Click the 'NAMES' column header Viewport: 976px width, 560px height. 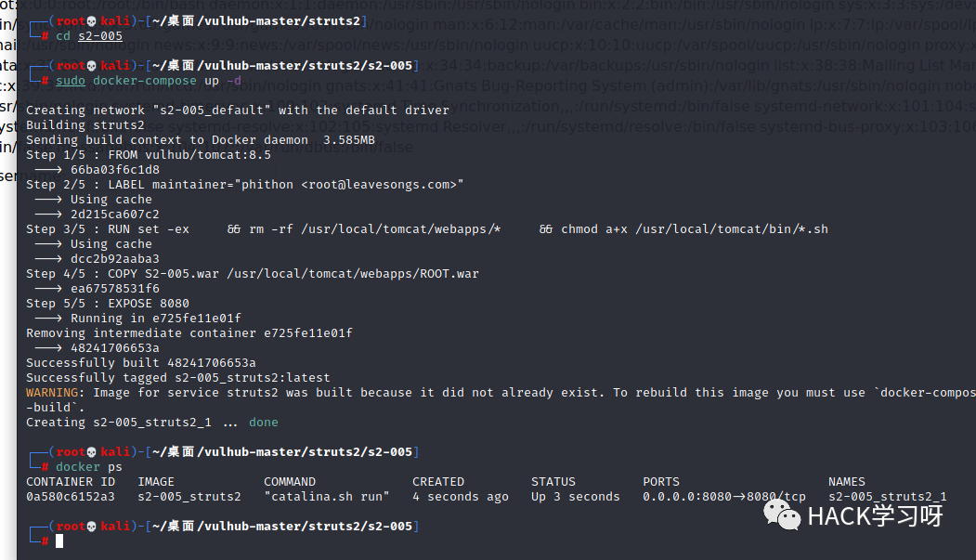coord(847,482)
